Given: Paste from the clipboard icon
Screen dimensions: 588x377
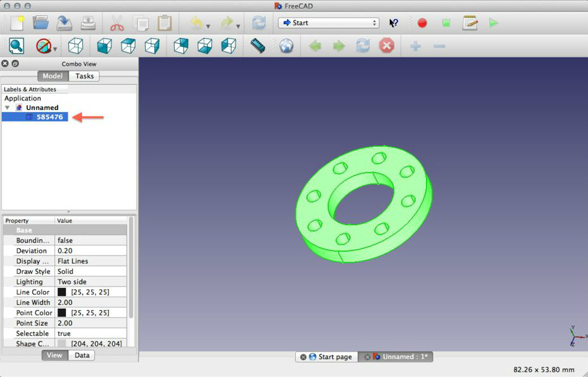Looking at the screenshot, I should (x=165, y=23).
